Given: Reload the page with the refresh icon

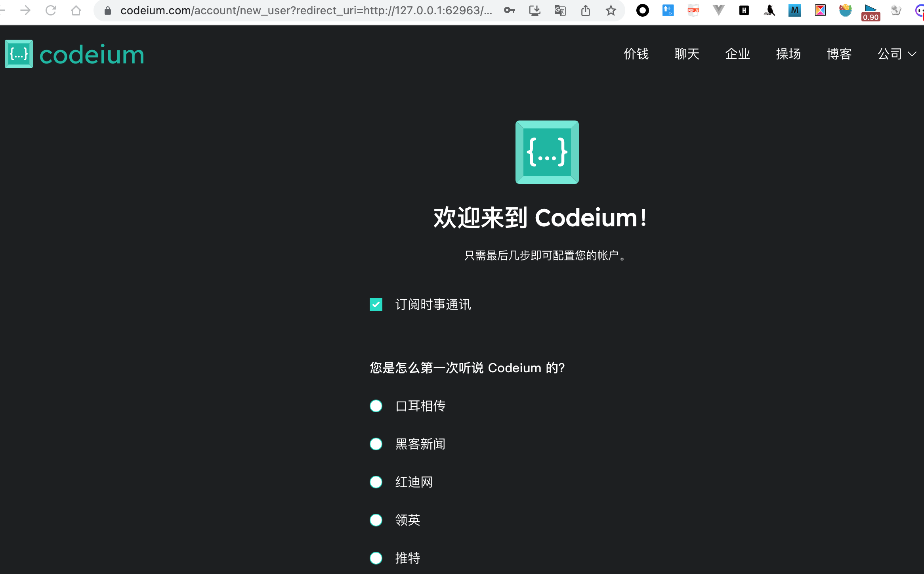Looking at the screenshot, I should (51, 10).
